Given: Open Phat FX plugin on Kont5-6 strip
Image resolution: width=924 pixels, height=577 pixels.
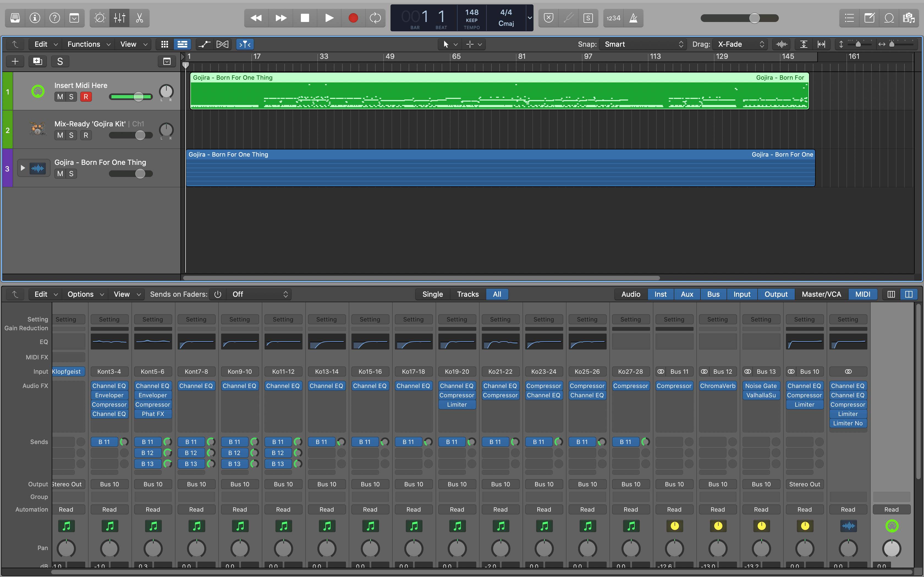Looking at the screenshot, I should click(x=153, y=414).
